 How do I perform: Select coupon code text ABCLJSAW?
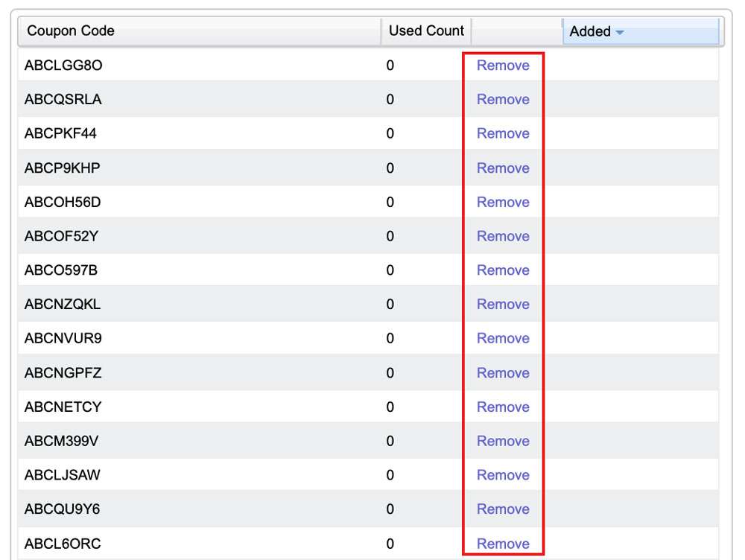click(63, 475)
